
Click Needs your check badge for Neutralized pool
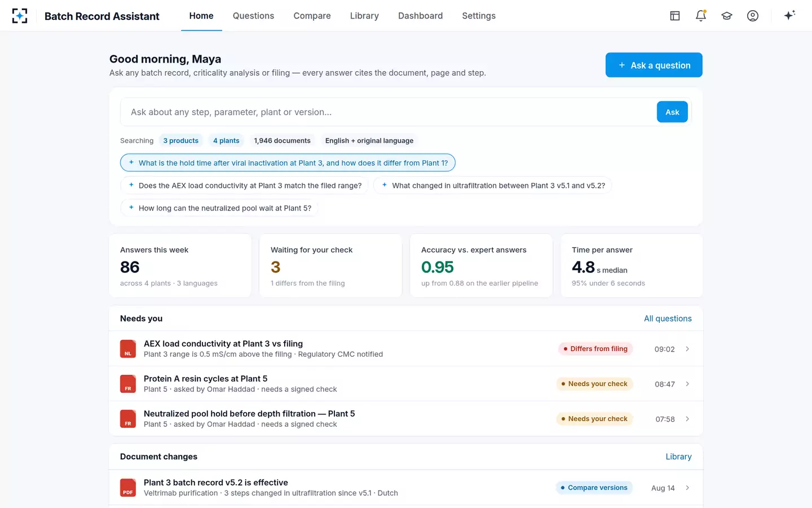click(x=594, y=419)
